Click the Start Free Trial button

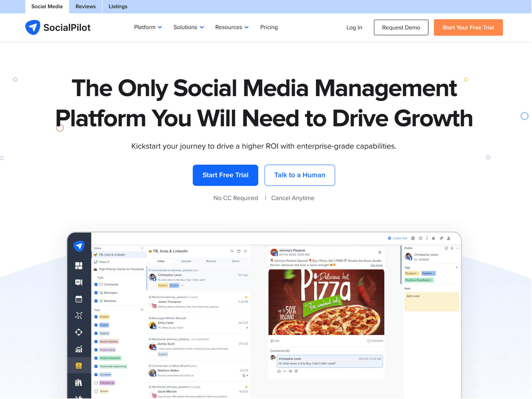[x=225, y=175]
